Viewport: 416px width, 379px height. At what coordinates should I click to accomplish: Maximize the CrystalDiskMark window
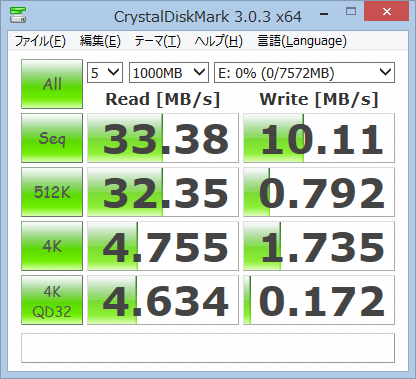(x=351, y=12)
